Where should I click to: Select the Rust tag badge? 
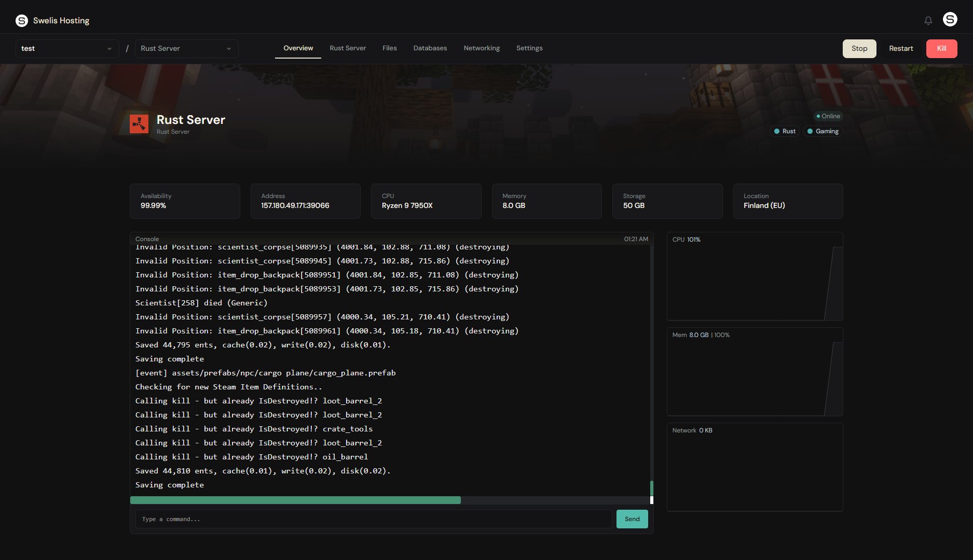(x=785, y=131)
